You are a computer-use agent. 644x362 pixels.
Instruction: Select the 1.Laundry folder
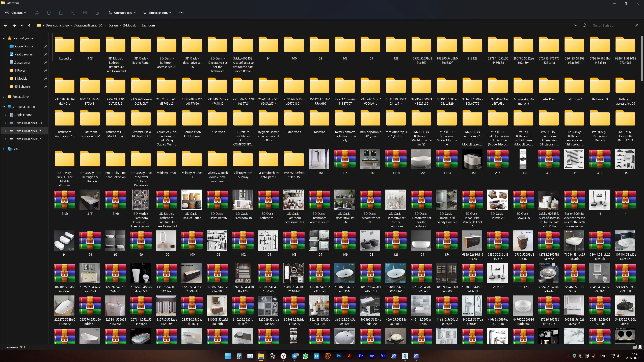tap(65, 47)
